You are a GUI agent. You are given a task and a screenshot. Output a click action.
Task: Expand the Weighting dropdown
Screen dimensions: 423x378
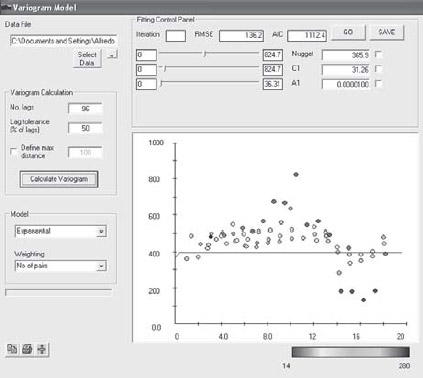(x=101, y=266)
